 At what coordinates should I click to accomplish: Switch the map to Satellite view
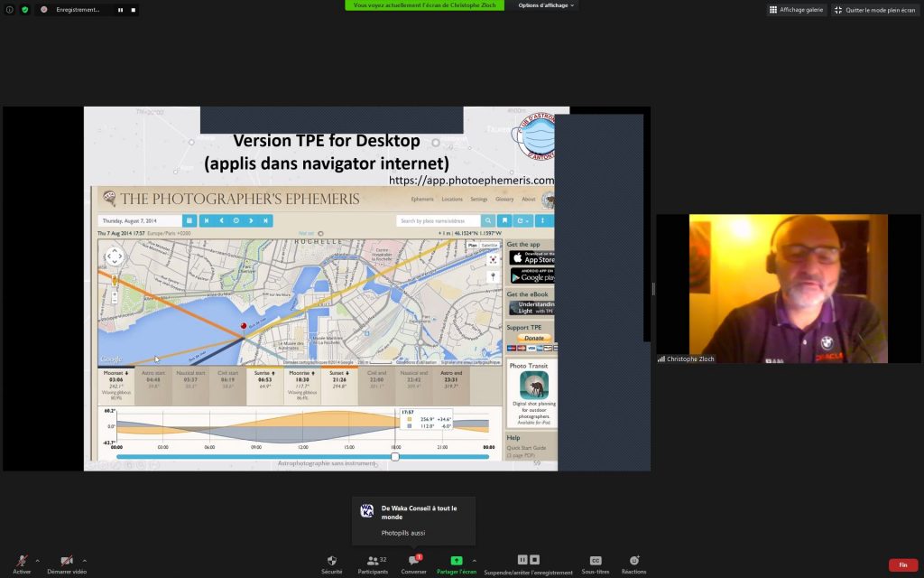489,246
